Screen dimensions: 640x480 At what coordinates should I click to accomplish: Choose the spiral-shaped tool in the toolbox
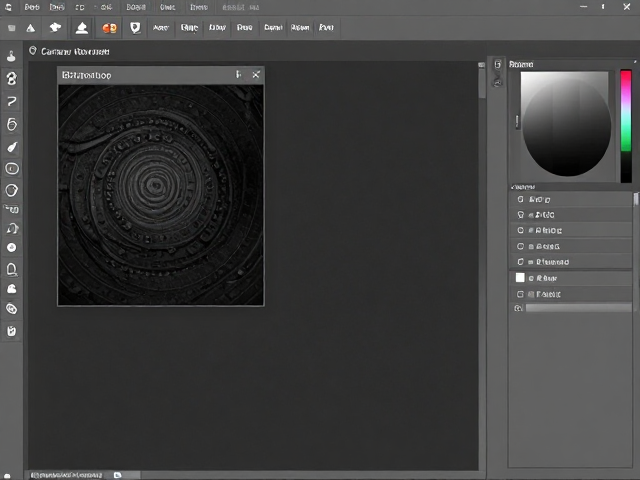pos(12,124)
